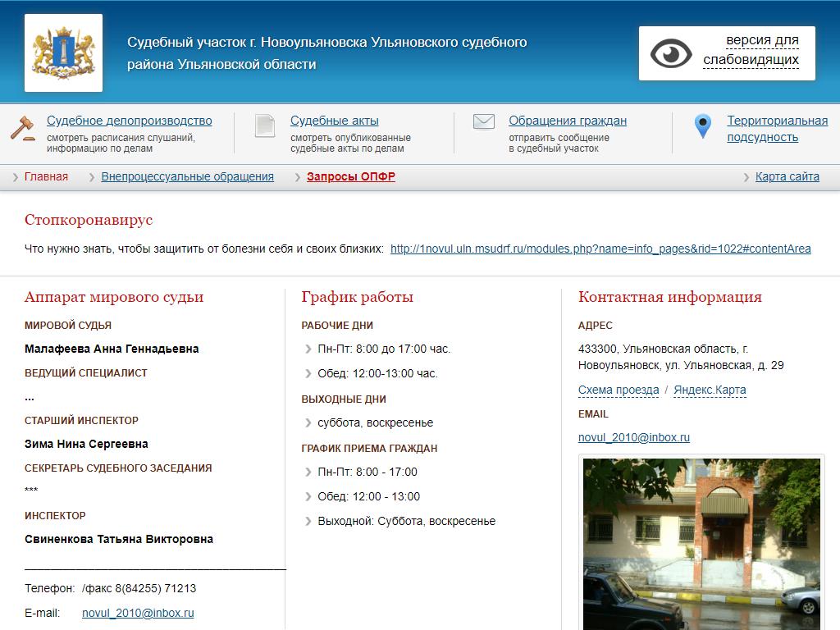This screenshot has height=630, width=840.
Task: Follow the Стопкоронавирус info URL link
Action: coord(600,249)
